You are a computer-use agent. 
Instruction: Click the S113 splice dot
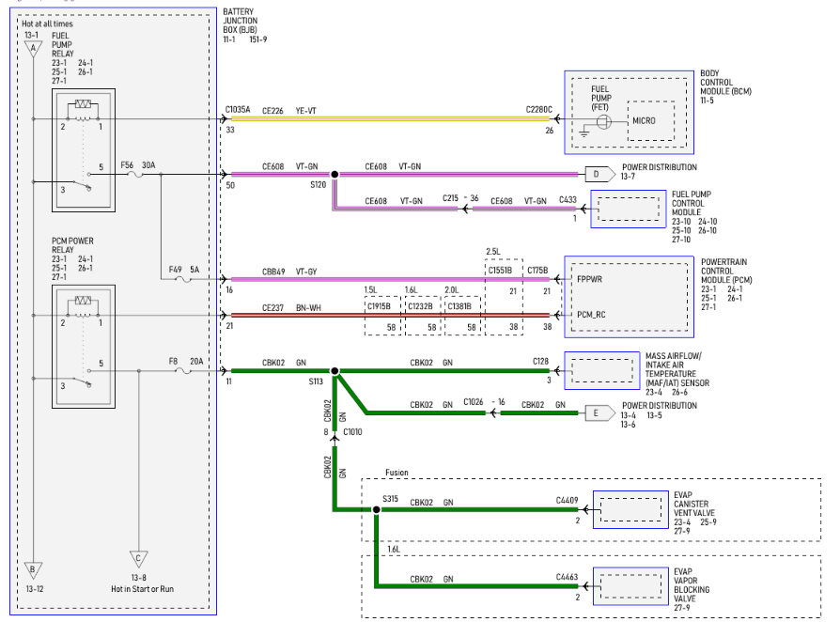[x=334, y=371]
